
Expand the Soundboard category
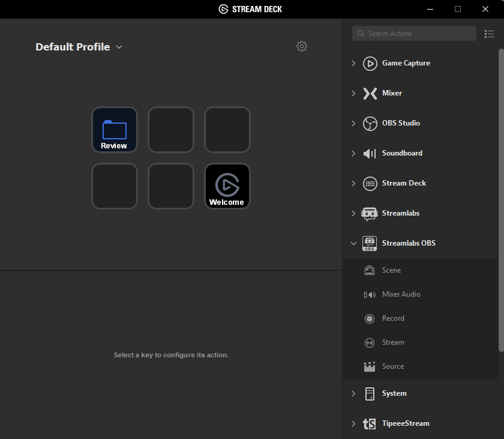[353, 153]
